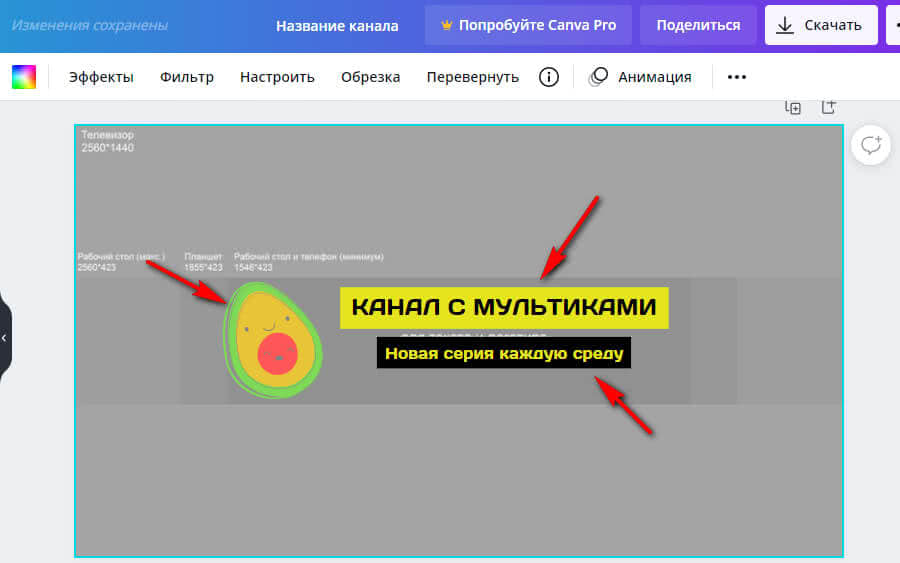Click Настроить in the image toolbar

click(277, 77)
